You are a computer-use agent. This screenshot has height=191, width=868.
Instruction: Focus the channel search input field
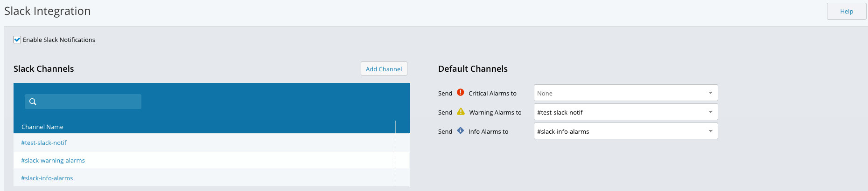tap(83, 102)
